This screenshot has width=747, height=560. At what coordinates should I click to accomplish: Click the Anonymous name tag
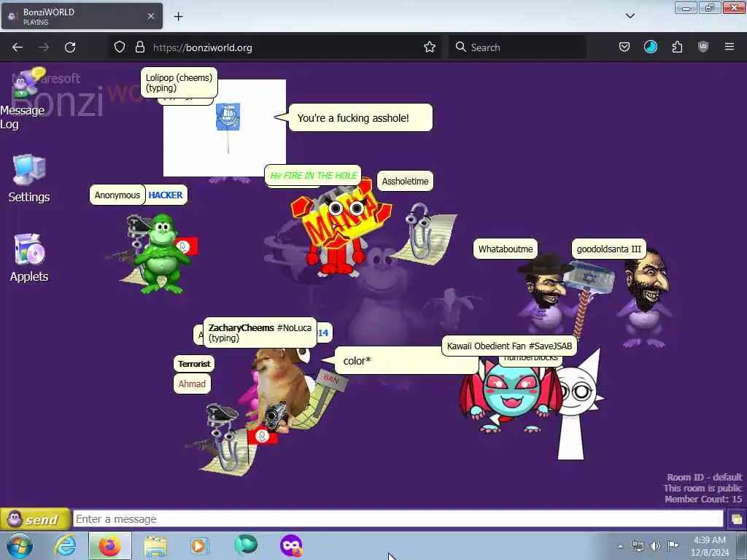click(x=117, y=195)
